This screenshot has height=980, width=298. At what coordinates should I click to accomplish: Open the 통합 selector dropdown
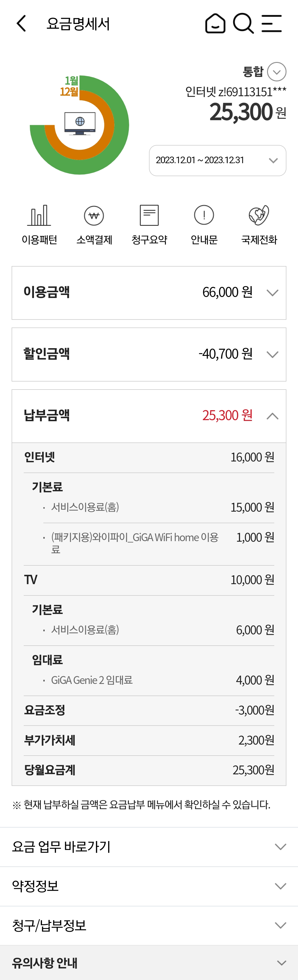click(x=277, y=71)
